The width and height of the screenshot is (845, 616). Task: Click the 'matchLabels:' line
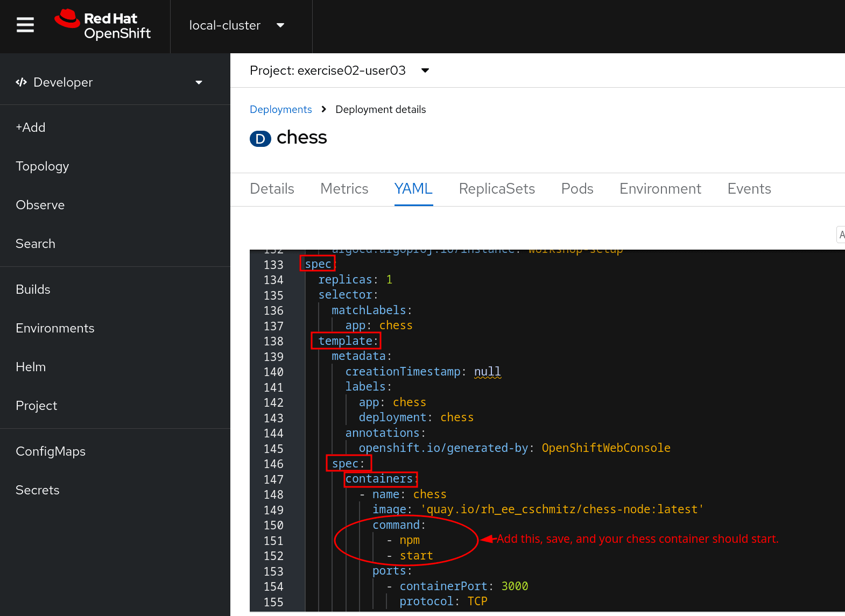tap(372, 310)
